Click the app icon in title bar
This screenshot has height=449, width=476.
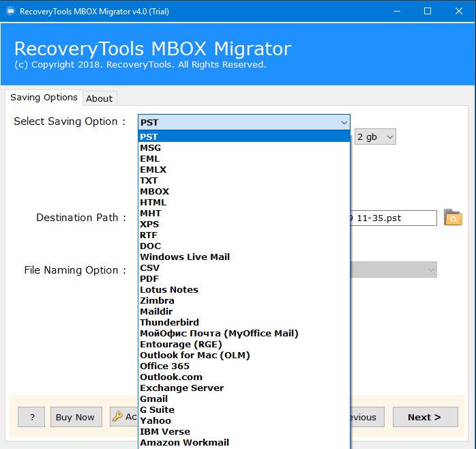click(9, 11)
